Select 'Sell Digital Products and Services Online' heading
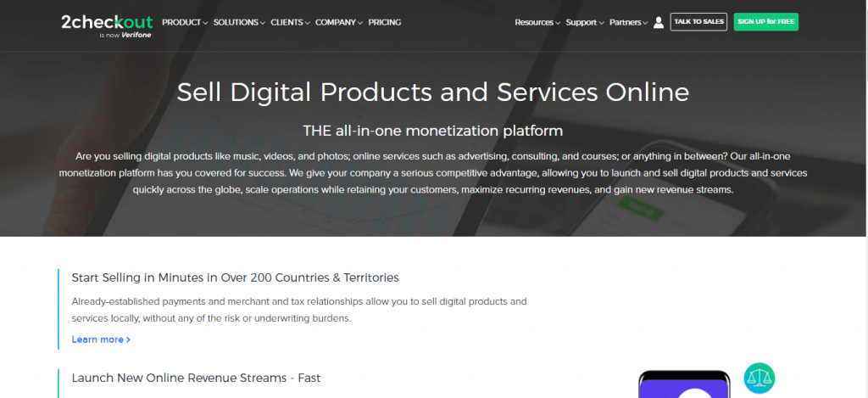 (x=433, y=92)
